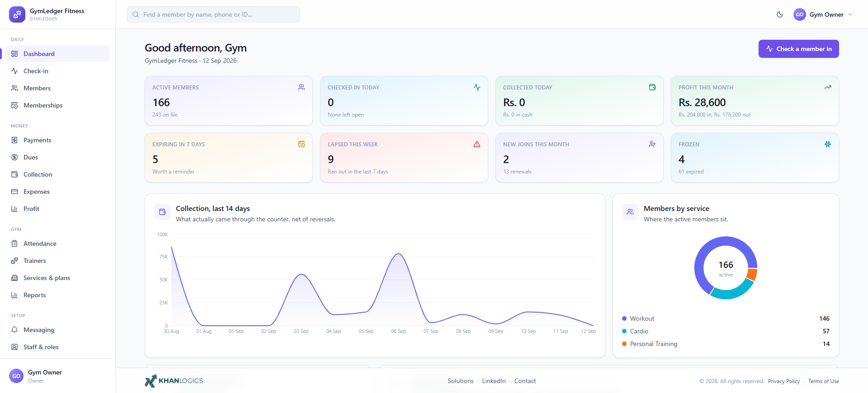868x393 pixels.
Task: Open the Members section
Action: pyautogui.click(x=57, y=88)
